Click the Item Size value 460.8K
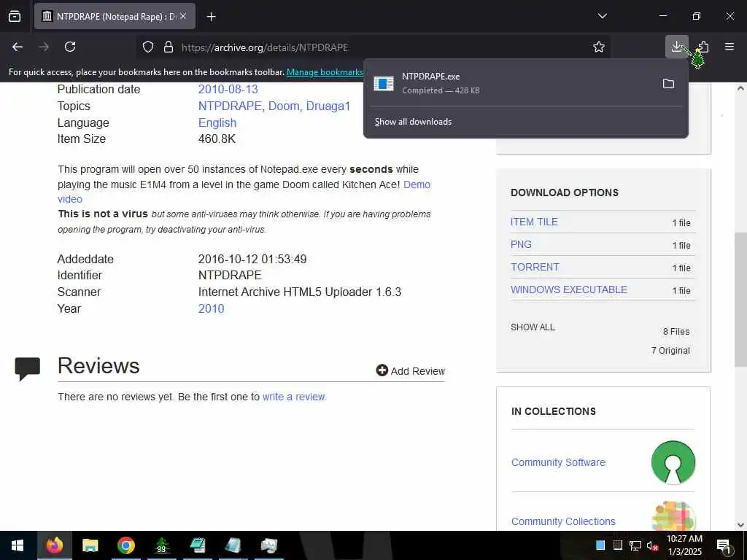The width and height of the screenshot is (747, 560). point(217,139)
